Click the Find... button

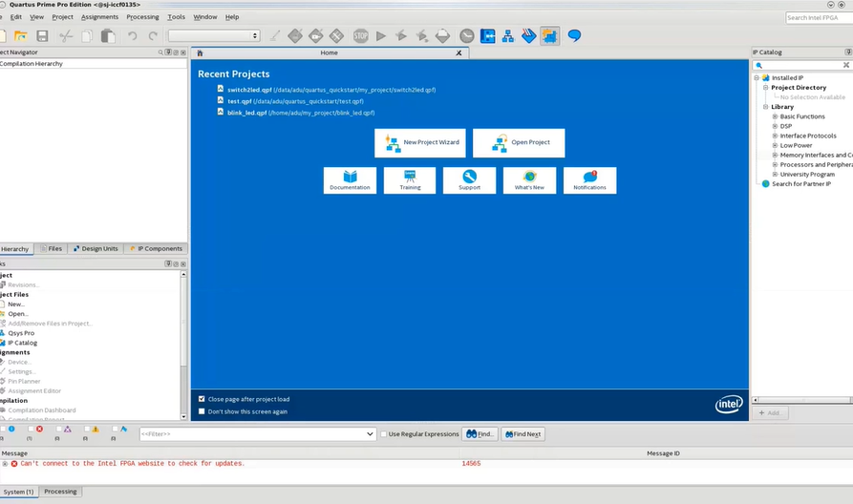pyautogui.click(x=480, y=434)
